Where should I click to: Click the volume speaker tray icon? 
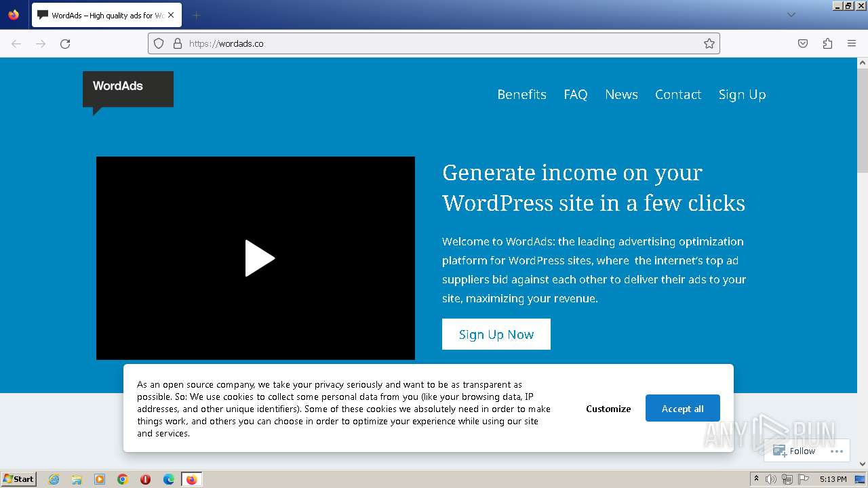[771, 479]
